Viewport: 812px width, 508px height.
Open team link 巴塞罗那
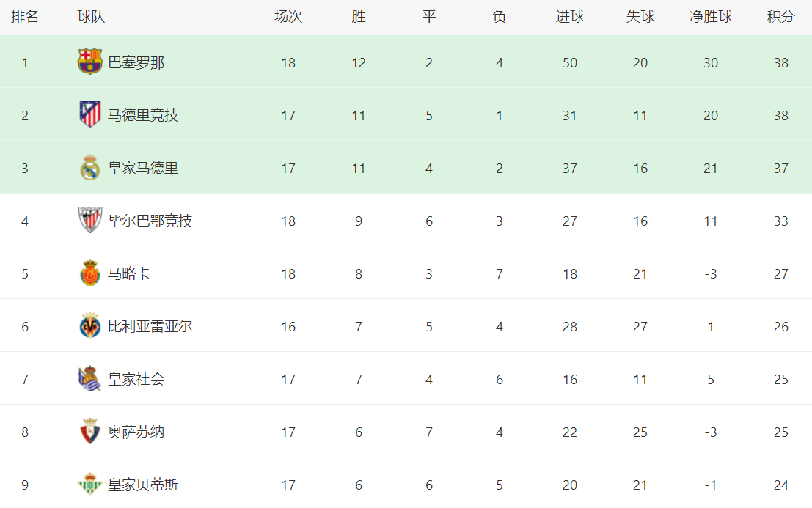[136, 62]
